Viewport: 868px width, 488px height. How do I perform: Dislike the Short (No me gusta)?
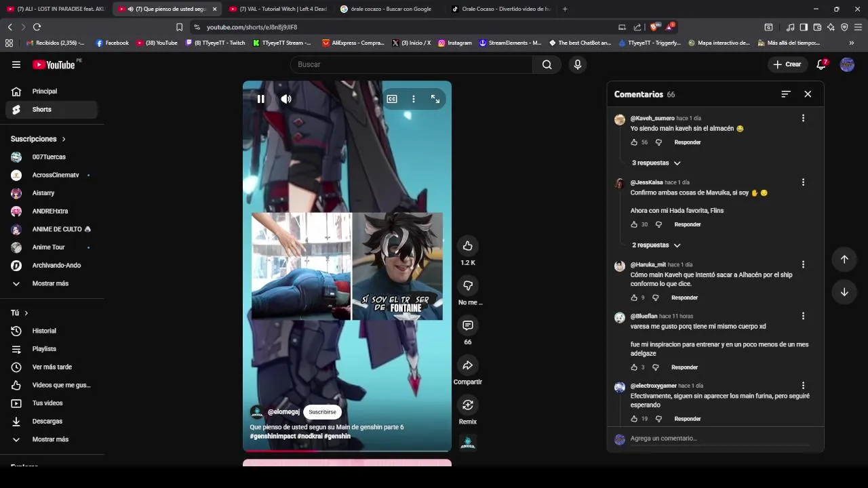[x=467, y=285]
